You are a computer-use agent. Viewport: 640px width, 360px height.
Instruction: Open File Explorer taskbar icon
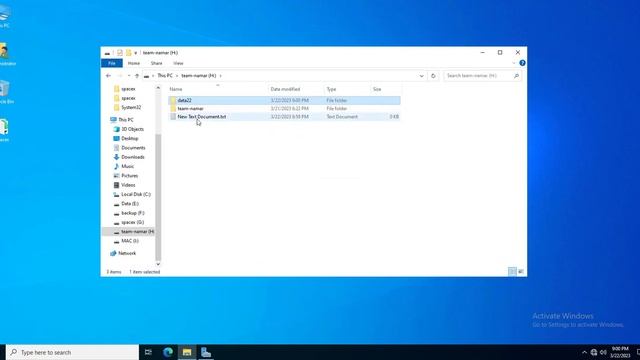click(187, 352)
